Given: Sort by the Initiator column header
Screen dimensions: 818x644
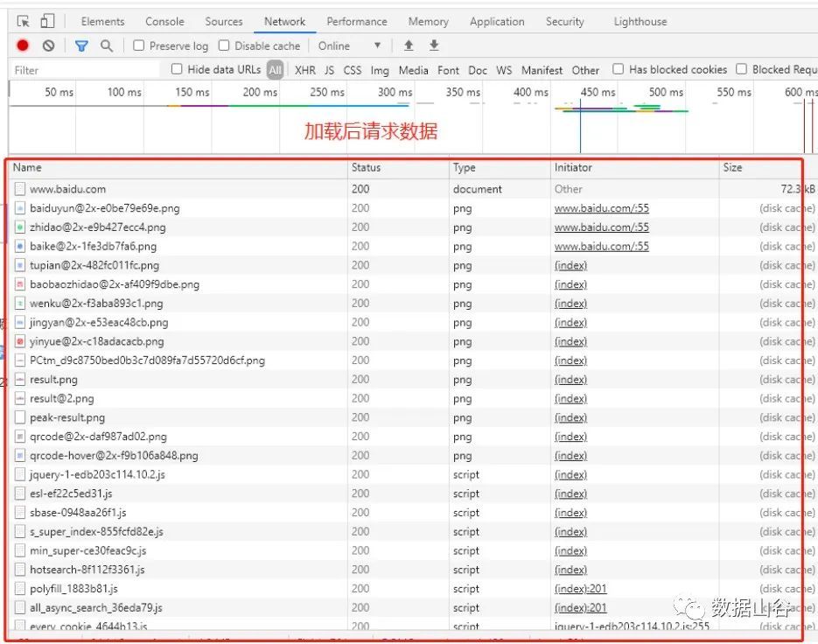Looking at the screenshot, I should pyautogui.click(x=573, y=167).
